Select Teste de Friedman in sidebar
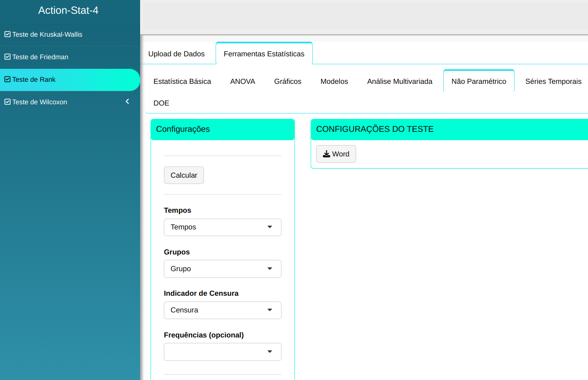 [40, 57]
